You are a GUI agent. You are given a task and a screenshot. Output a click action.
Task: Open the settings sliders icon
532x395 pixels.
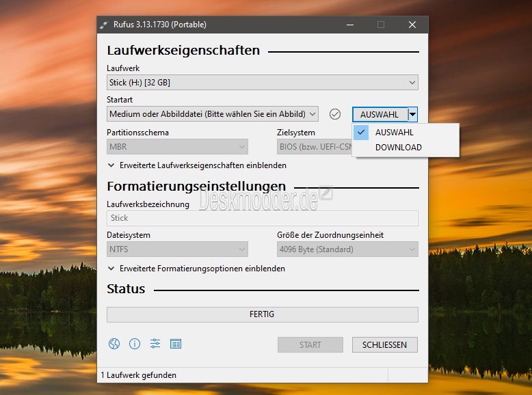tap(155, 344)
